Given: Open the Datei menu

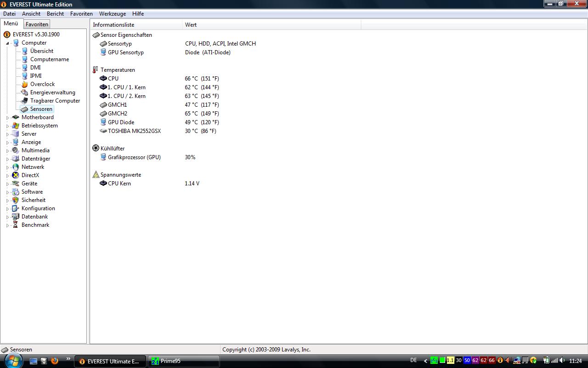Looking at the screenshot, I should (9, 14).
